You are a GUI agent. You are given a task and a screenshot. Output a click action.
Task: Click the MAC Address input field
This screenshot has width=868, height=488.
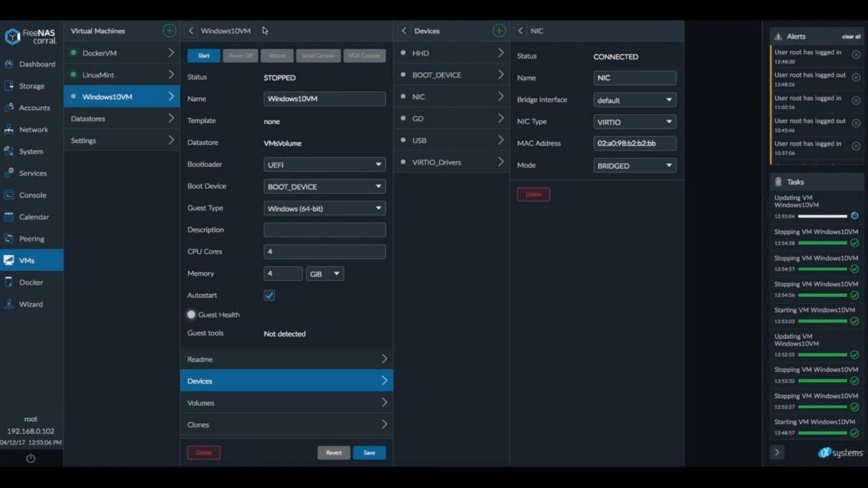[x=635, y=144]
